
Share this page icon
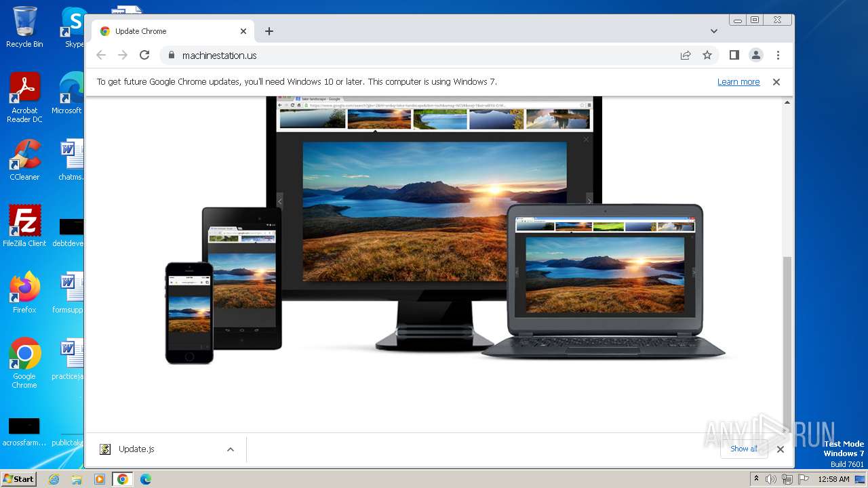pos(686,56)
